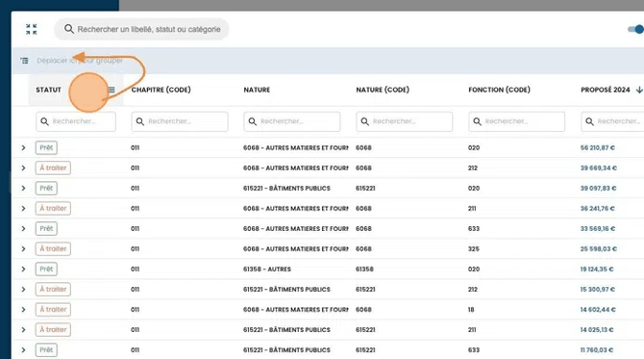
Task: Click the exit fullscreen collapse icon
Action: click(x=31, y=29)
